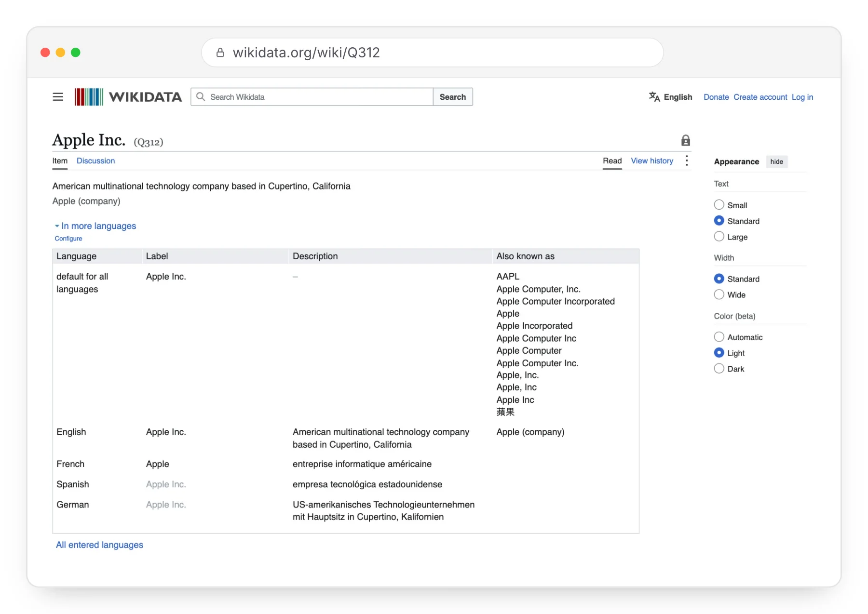Click the French label Apple

tap(158, 464)
